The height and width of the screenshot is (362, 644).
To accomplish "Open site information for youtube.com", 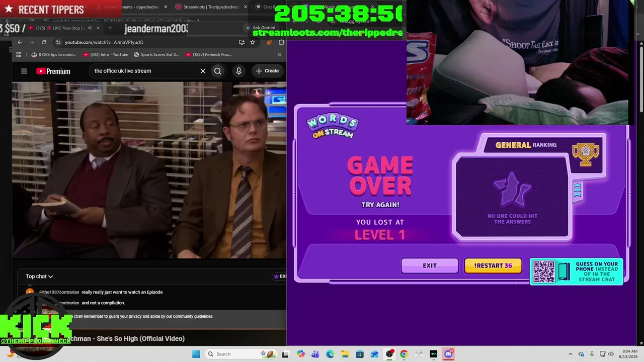I will coord(58,42).
